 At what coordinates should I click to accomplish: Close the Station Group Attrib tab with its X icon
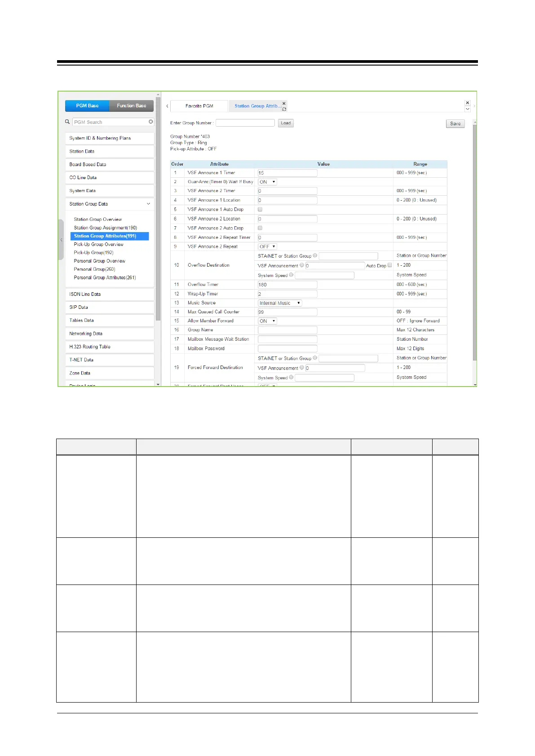pyautogui.click(x=284, y=103)
